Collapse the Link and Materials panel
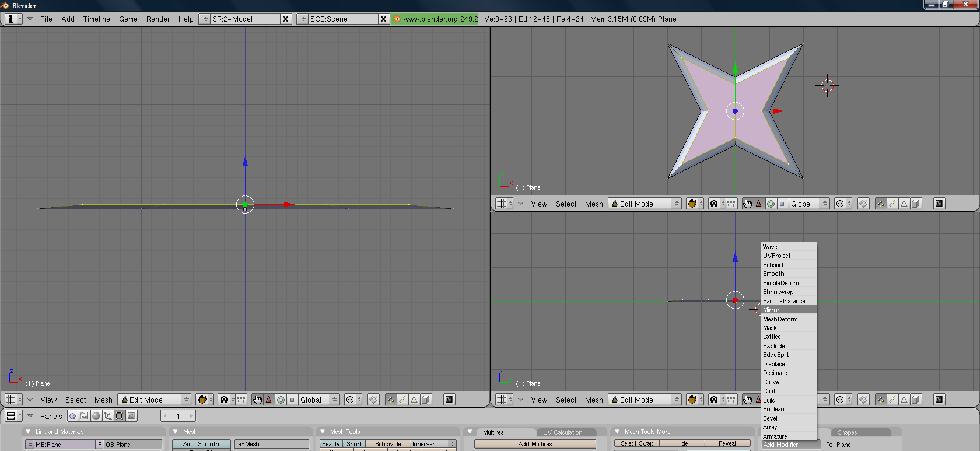 point(28,432)
